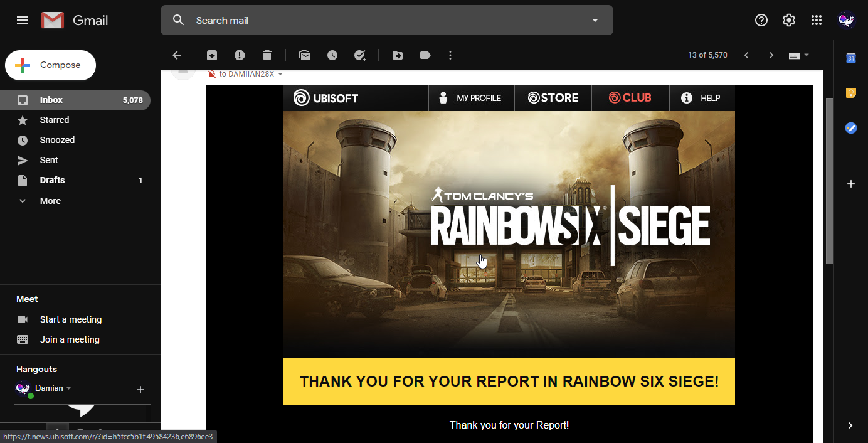Screen dimensions: 868x443
Task: Show recipient details next to DAMIIAN28X
Action: pyautogui.click(x=280, y=74)
